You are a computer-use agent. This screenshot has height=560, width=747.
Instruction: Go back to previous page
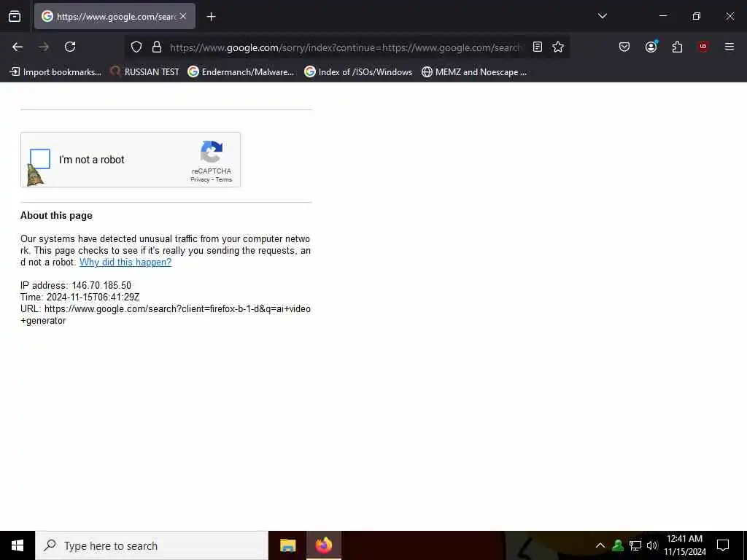coord(18,47)
